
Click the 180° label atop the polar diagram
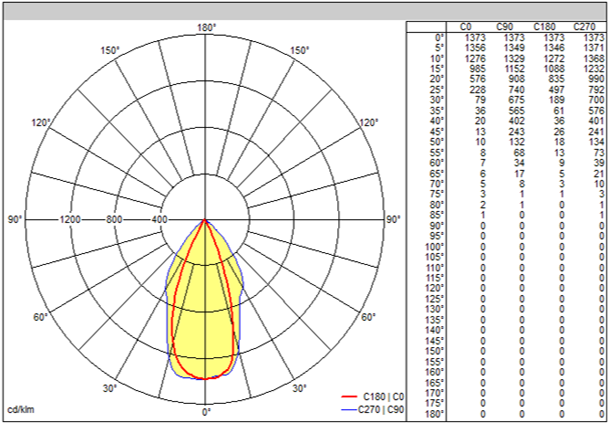click(x=206, y=27)
